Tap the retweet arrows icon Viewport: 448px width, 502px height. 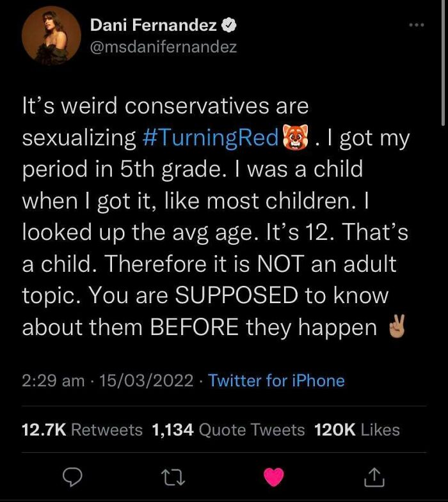pos(173,477)
